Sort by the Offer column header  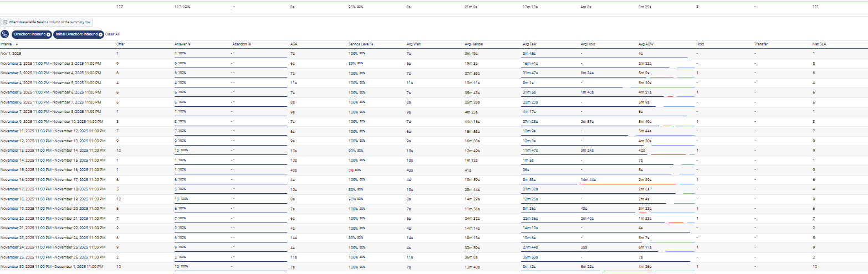120,44
